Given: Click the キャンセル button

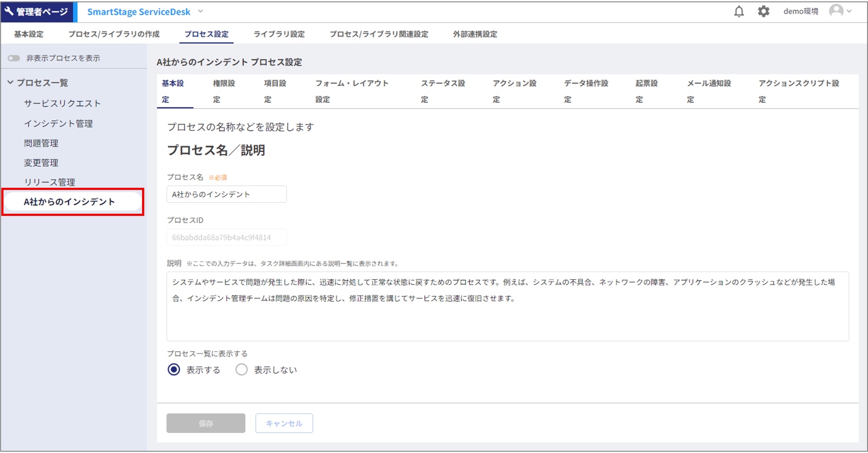Looking at the screenshot, I should pos(284,423).
